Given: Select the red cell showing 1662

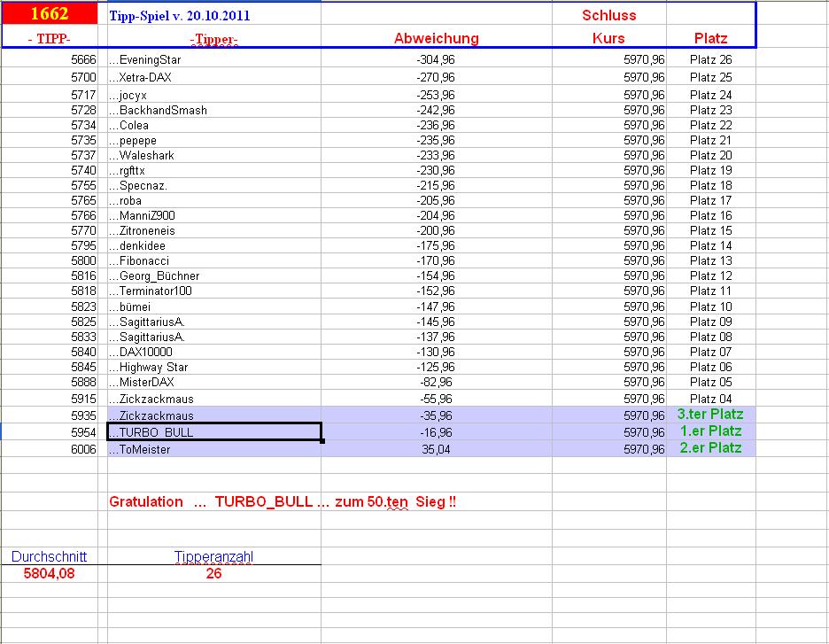Looking at the screenshot, I should (x=50, y=13).
